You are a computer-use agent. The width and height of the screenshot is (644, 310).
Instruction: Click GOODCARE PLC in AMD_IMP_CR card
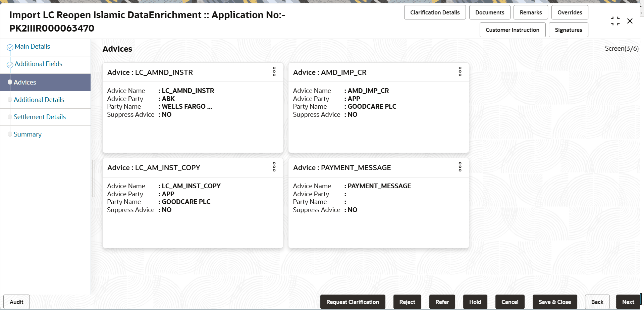coord(372,107)
